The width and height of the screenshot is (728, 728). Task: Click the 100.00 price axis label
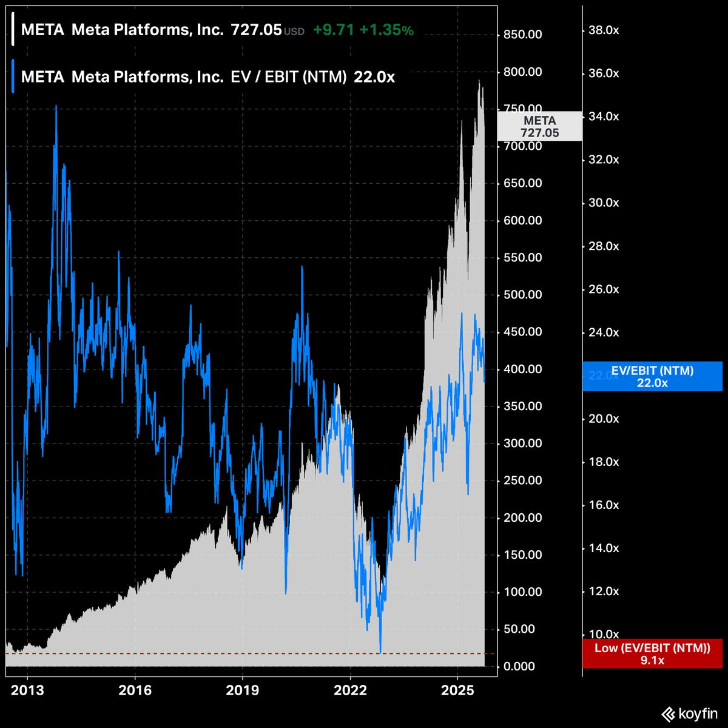point(523,591)
